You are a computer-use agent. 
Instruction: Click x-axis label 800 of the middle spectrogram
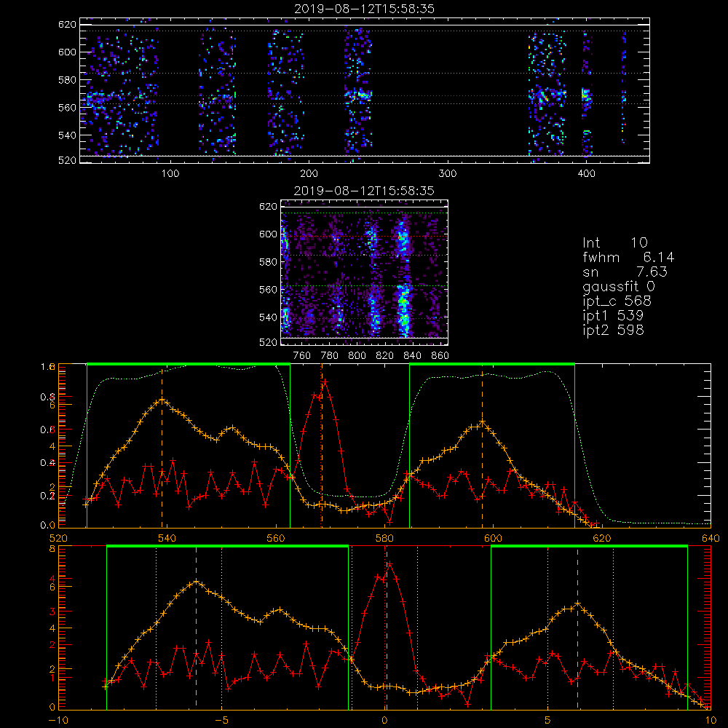(357, 356)
